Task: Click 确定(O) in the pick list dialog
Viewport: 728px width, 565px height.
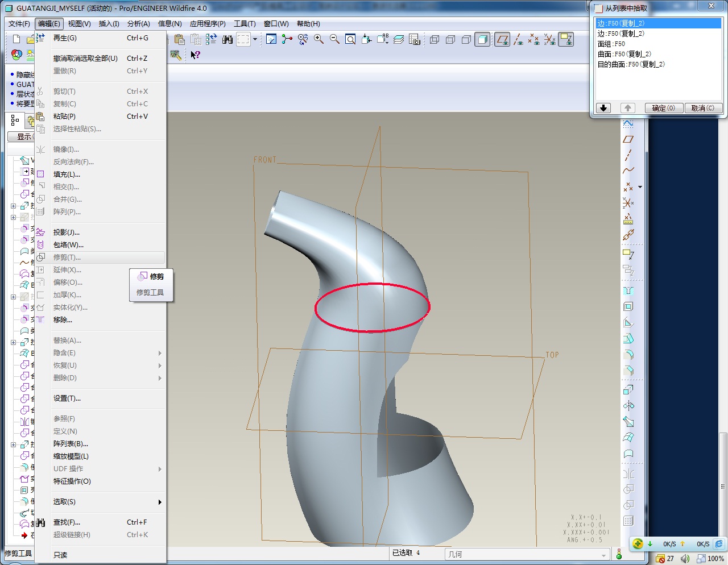Action: 663,108
